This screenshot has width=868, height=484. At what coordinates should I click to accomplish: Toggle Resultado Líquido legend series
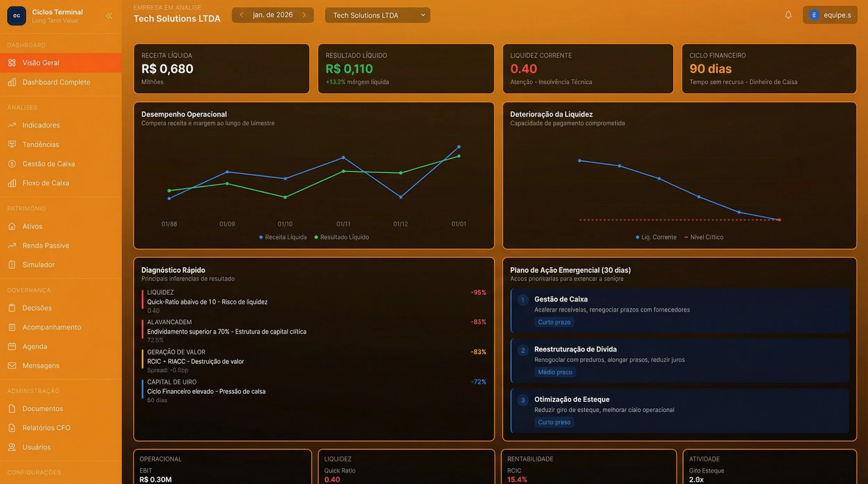click(342, 237)
